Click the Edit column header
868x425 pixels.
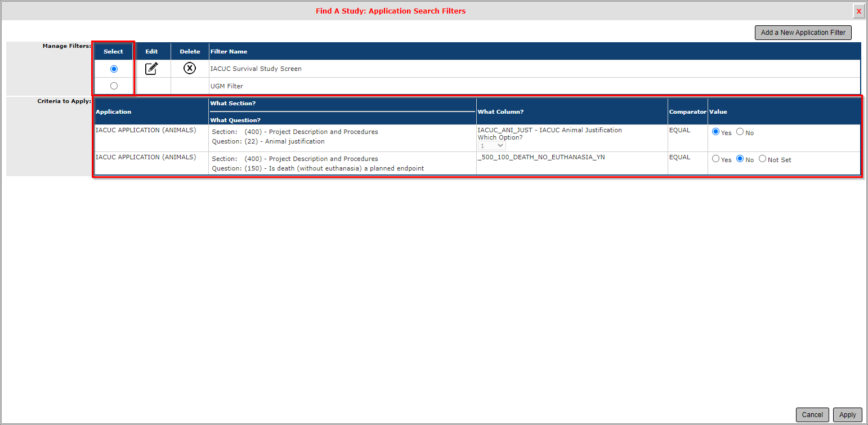[x=151, y=51]
